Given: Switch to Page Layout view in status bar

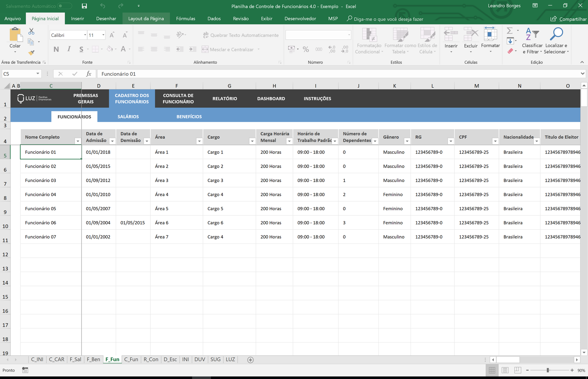Looking at the screenshot, I should [x=505, y=370].
